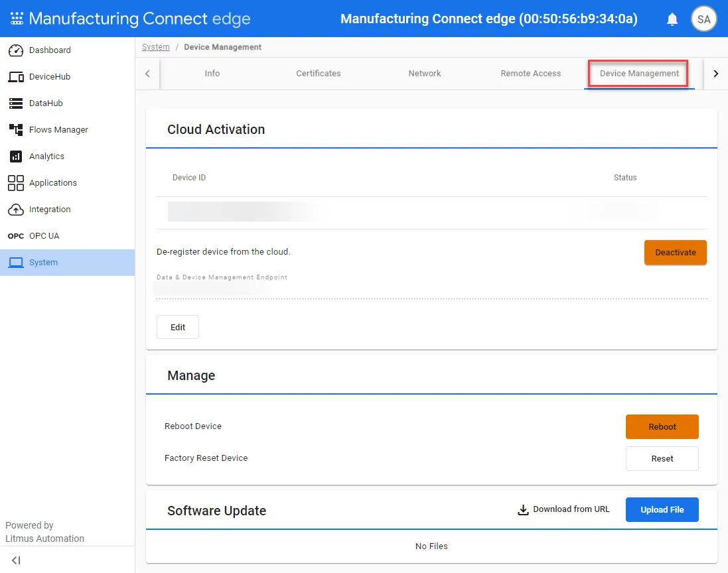The height and width of the screenshot is (573, 728).
Task: Click the Integration cloud upload icon
Action: [16, 210]
